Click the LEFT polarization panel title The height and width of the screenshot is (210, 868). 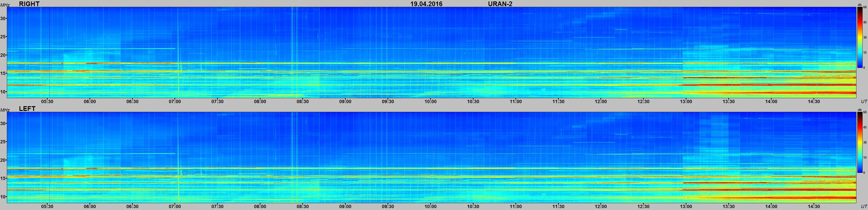click(x=27, y=109)
